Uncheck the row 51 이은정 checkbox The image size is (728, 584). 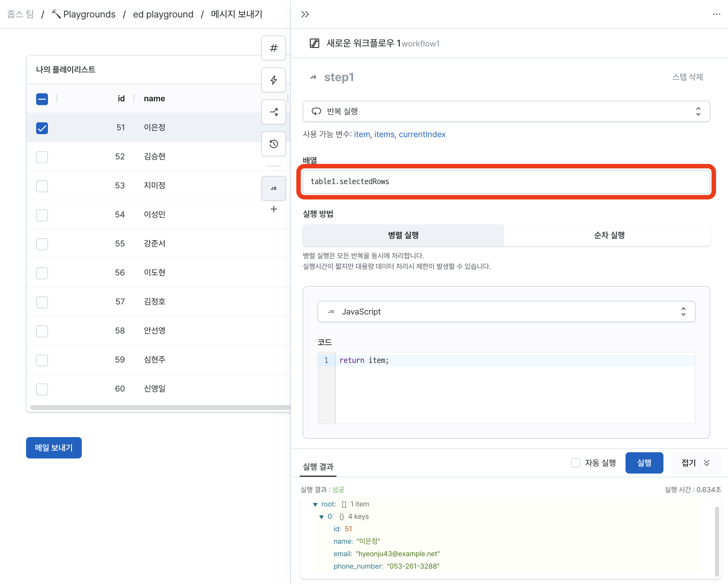click(42, 128)
